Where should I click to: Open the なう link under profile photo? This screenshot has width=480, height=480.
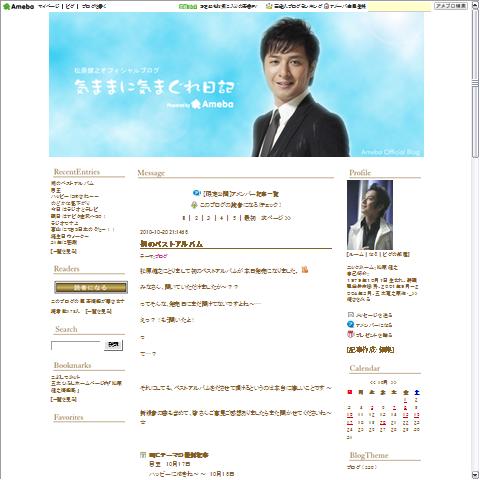[373, 254]
